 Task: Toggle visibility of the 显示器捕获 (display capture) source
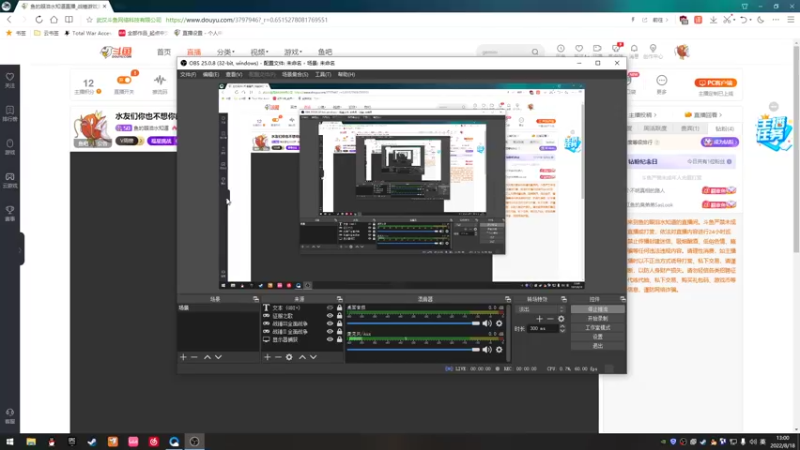point(330,339)
